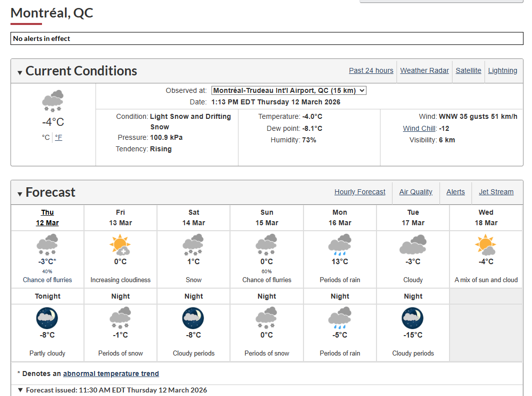532x396 pixels.
Task: Expand the Forecast issued details
Action: tap(20, 390)
